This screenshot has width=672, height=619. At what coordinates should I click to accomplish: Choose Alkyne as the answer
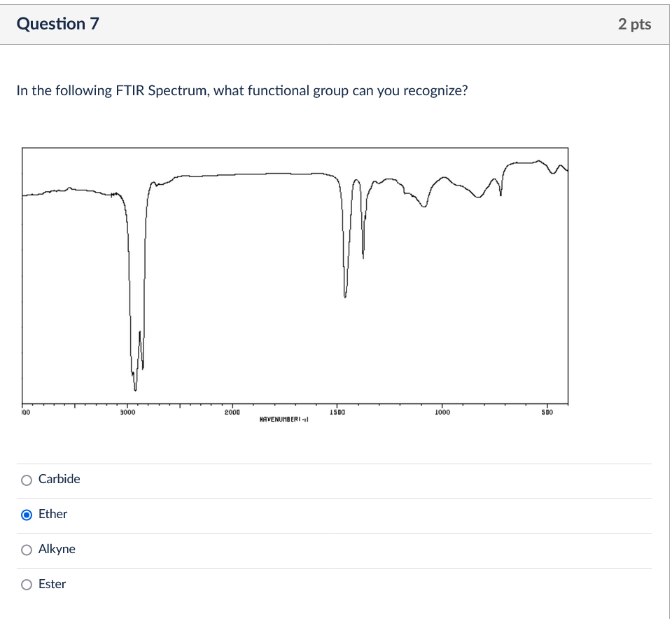click(x=27, y=549)
